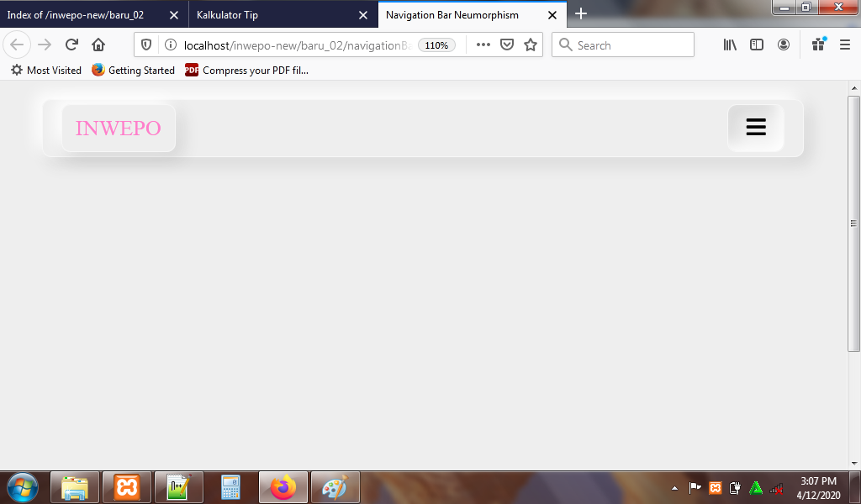This screenshot has width=861, height=504.
Task: Show site information for localhost
Action: pos(171,45)
